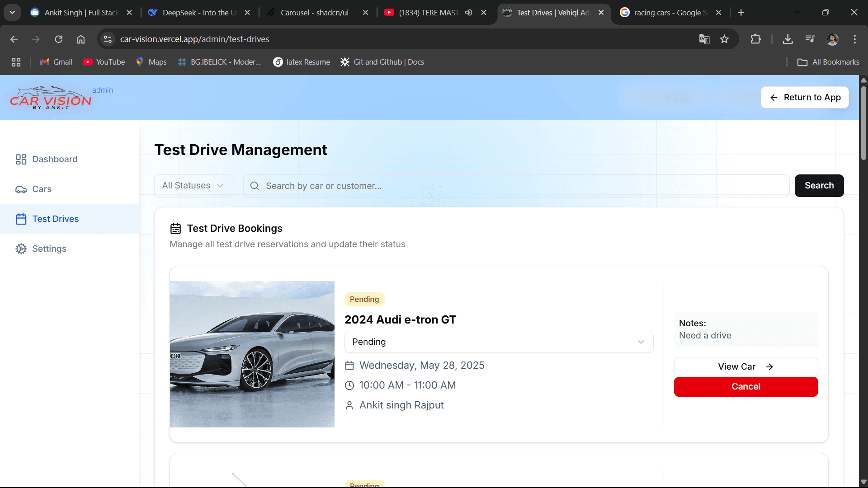
Task: Open the browser extensions puzzle icon
Action: (x=755, y=39)
